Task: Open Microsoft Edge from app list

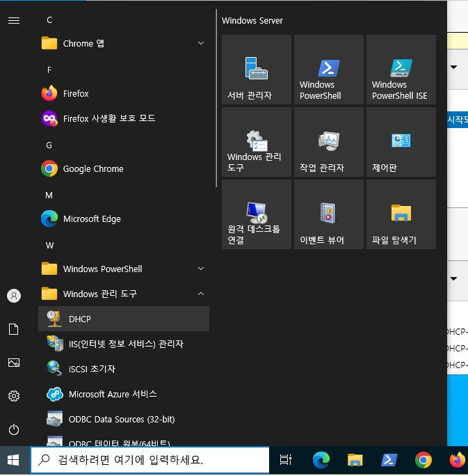Action: pyautogui.click(x=124, y=219)
